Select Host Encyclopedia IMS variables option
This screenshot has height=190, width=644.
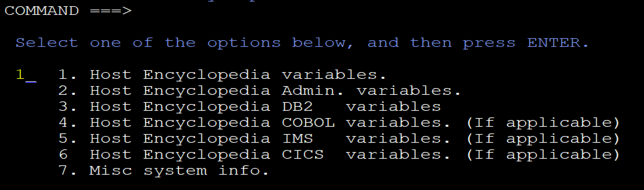coord(270,139)
